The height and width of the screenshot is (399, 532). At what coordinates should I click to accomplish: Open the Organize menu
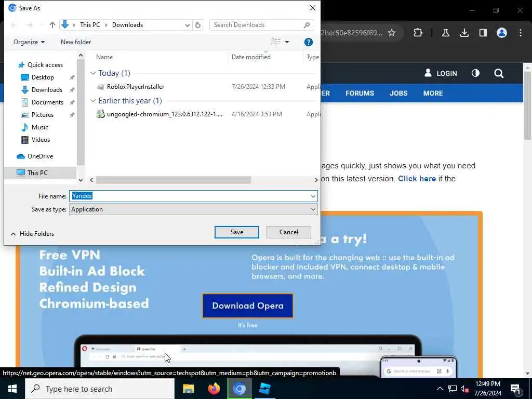(29, 42)
